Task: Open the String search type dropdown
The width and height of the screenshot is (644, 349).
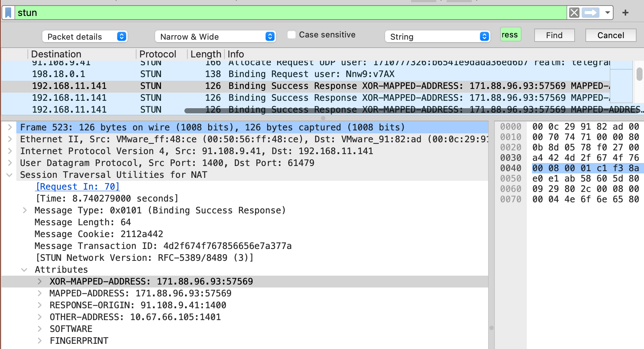Action: click(438, 37)
